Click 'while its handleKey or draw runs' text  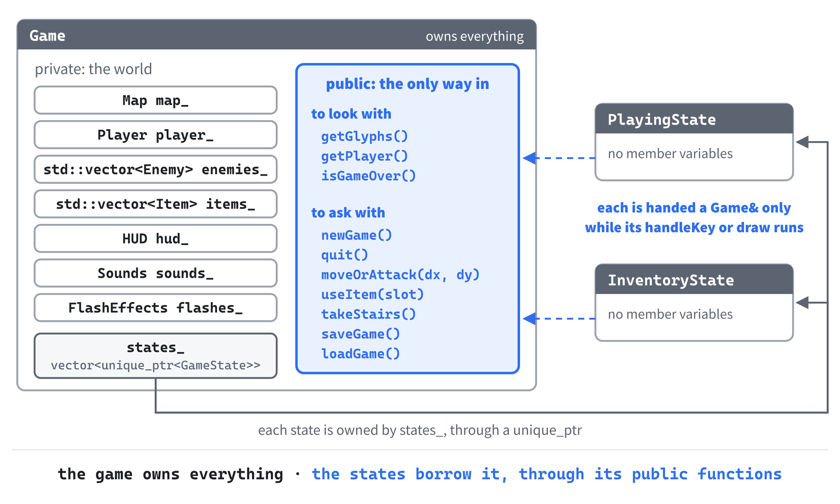coord(694,227)
